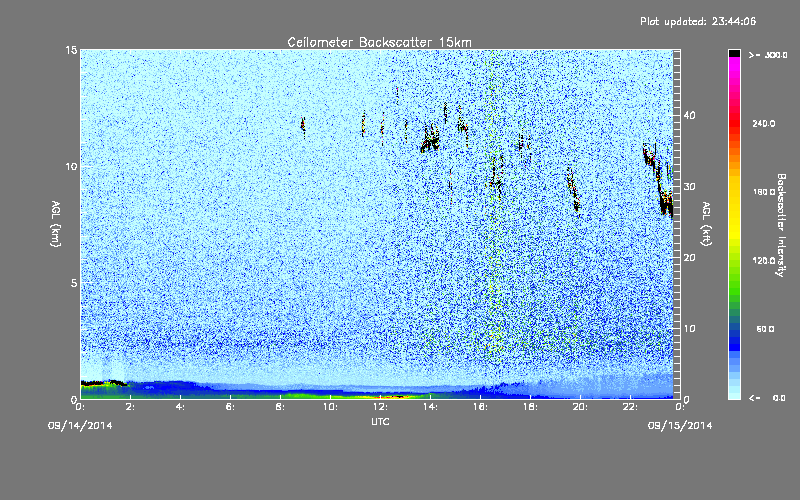The image size is (800, 500).
Task: Click the colorbar '240.0' tick label
Action: click(x=764, y=124)
